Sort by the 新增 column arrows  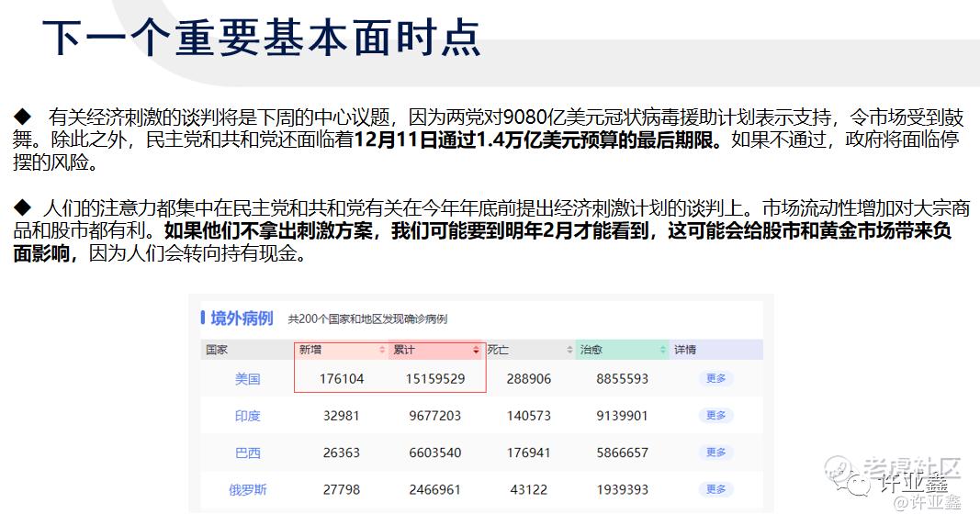tap(382, 350)
